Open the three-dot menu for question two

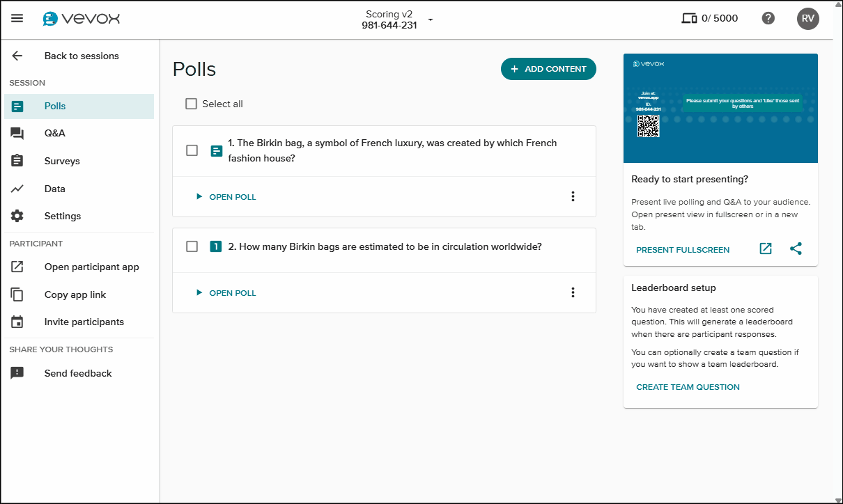tap(573, 292)
